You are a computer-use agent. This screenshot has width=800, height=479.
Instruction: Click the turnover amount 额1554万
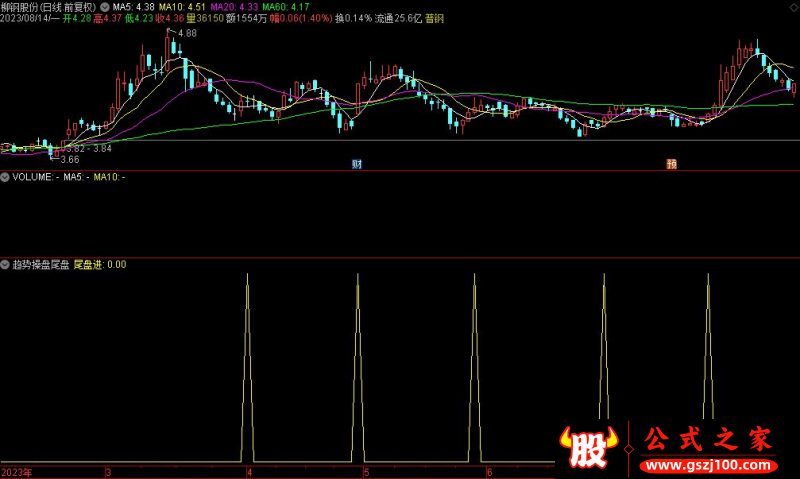[246, 18]
